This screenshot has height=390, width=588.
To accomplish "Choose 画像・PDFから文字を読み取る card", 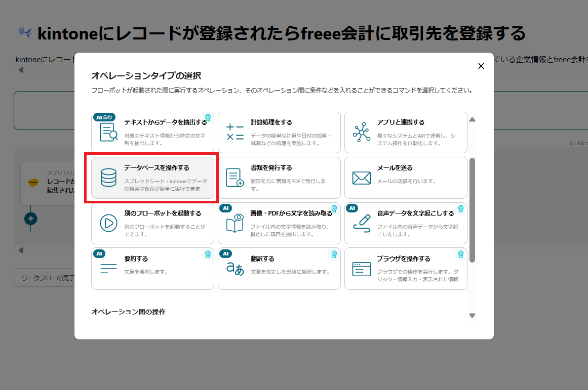I will [x=279, y=223].
